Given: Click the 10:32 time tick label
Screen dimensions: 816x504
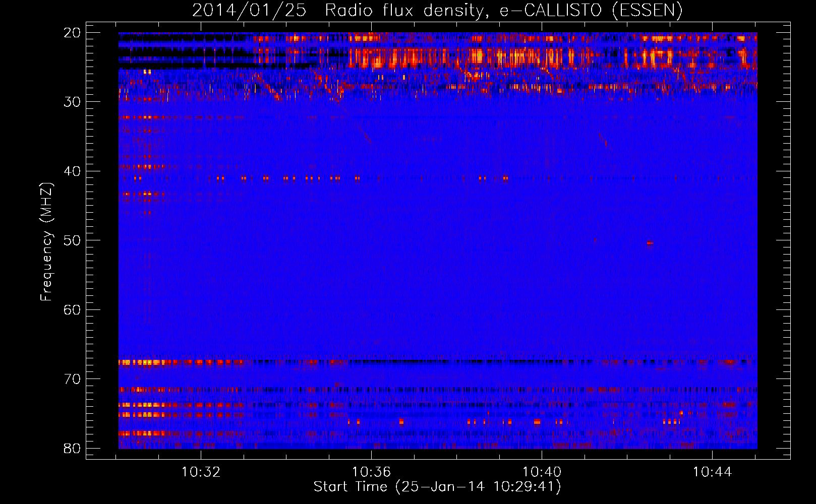Looking at the screenshot, I should pos(201,472).
